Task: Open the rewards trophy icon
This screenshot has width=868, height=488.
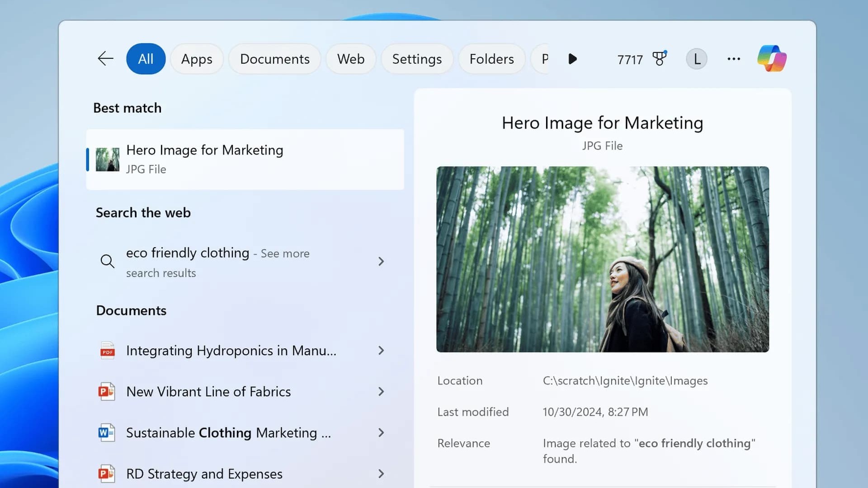Action: tap(660, 58)
